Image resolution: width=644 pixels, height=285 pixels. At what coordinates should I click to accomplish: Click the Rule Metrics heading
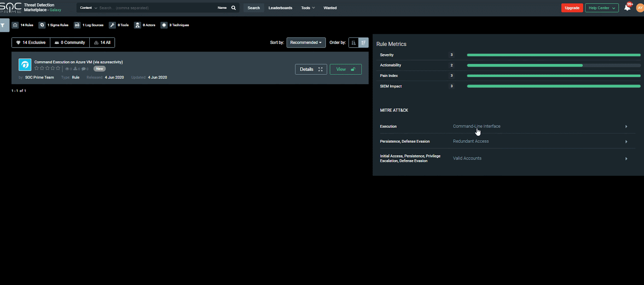pyautogui.click(x=391, y=44)
